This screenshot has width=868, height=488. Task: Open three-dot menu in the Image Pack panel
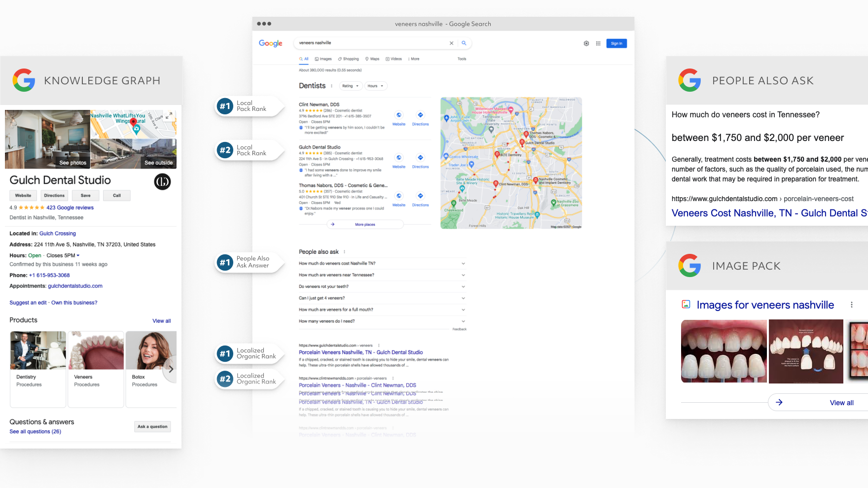pyautogui.click(x=851, y=305)
